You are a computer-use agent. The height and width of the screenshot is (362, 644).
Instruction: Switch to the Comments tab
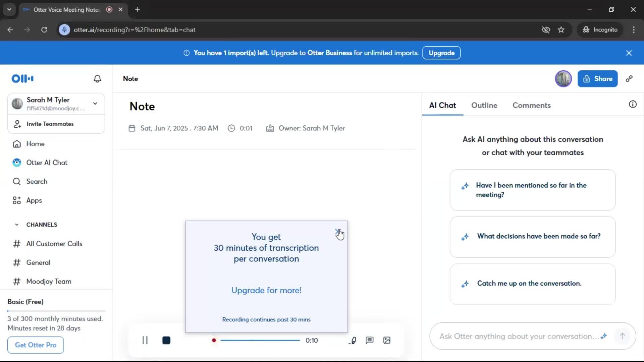531,105
